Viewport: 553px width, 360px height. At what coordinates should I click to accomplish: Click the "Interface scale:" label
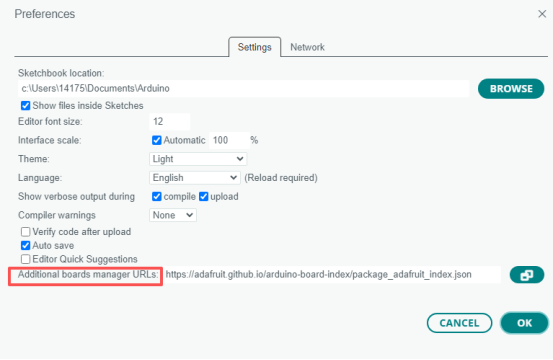point(49,140)
